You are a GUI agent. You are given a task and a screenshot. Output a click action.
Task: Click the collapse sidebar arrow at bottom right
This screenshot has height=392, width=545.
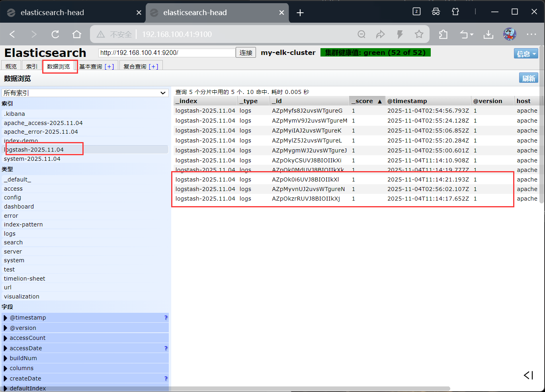528,375
